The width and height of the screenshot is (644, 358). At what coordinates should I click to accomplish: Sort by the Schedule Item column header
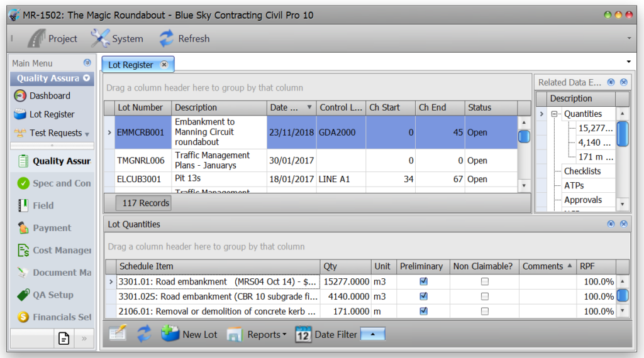pyautogui.click(x=218, y=266)
